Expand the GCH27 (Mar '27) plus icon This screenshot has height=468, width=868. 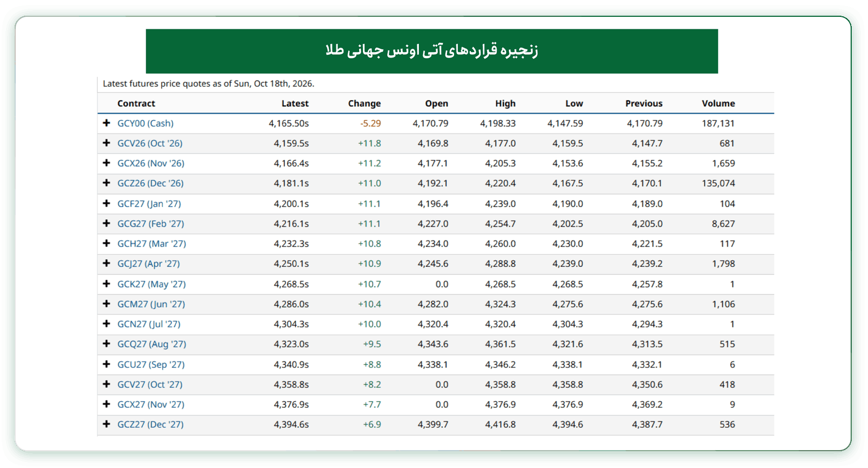click(x=106, y=243)
